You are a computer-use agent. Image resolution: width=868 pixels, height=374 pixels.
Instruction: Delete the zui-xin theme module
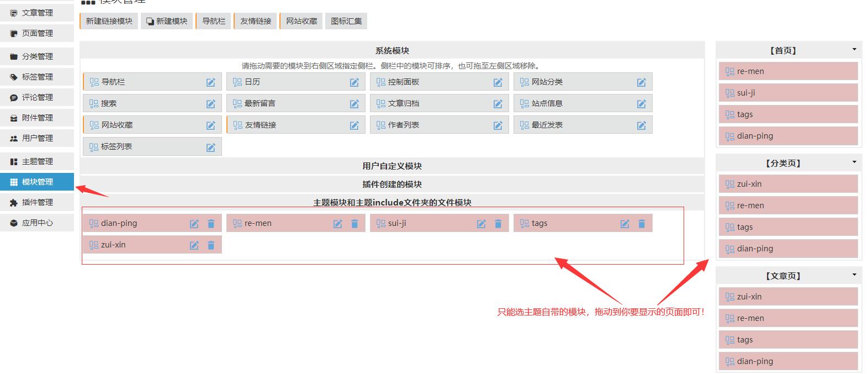[x=211, y=245]
